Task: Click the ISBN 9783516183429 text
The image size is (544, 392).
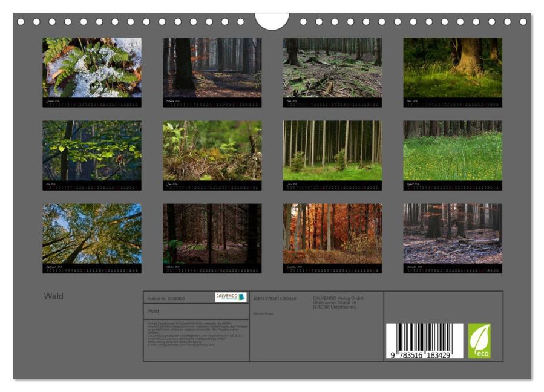Action: click(275, 298)
